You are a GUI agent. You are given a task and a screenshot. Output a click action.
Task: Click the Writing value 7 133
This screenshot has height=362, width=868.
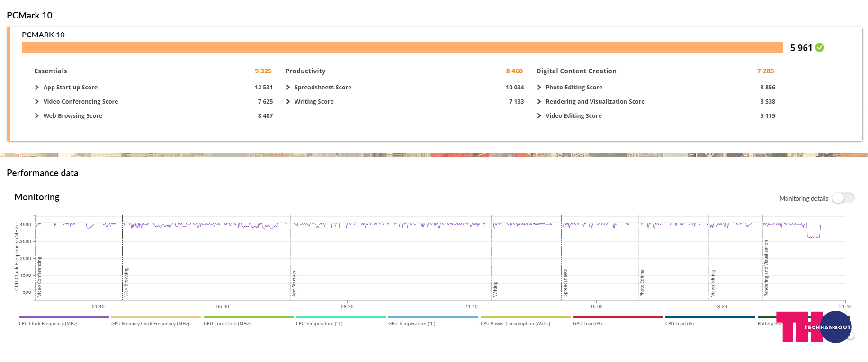point(517,102)
